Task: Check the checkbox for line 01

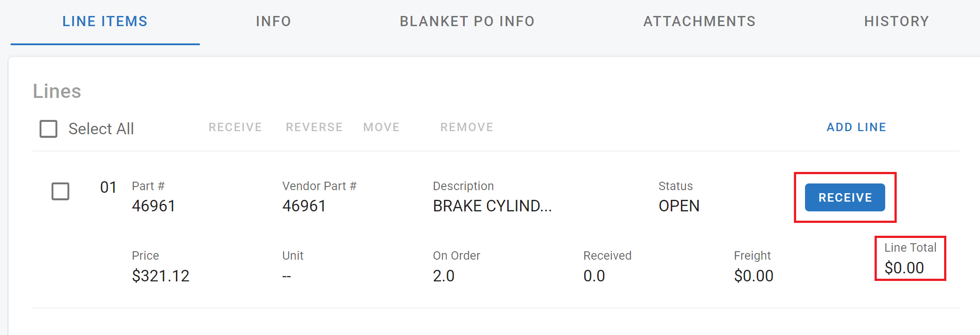Action: [x=61, y=192]
